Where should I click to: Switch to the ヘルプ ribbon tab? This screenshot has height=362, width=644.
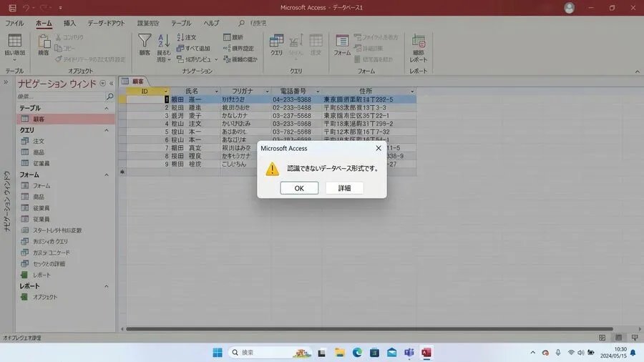coord(212,23)
